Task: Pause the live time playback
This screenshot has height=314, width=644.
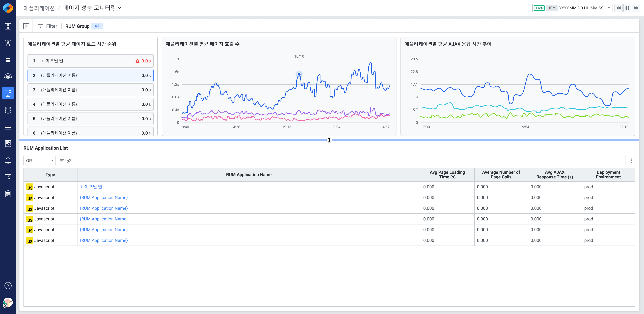Action: pos(627,8)
